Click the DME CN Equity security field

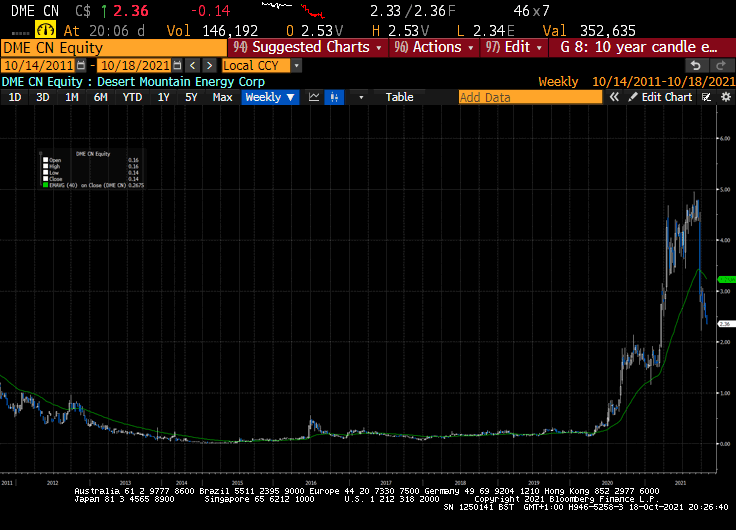(114, 48)
